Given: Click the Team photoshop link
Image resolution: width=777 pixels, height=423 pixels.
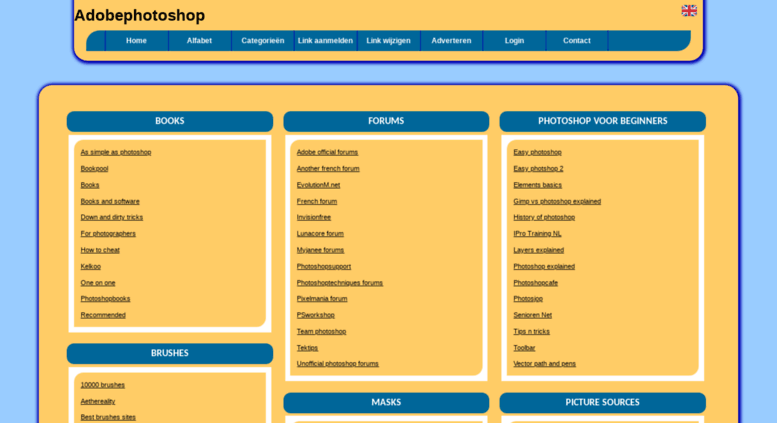Looking at the screenshot, I should tap(322, 331).
